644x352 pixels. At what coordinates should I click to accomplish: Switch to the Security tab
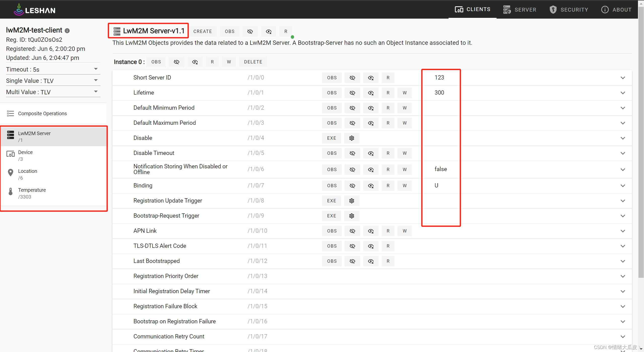click(569, 10)
